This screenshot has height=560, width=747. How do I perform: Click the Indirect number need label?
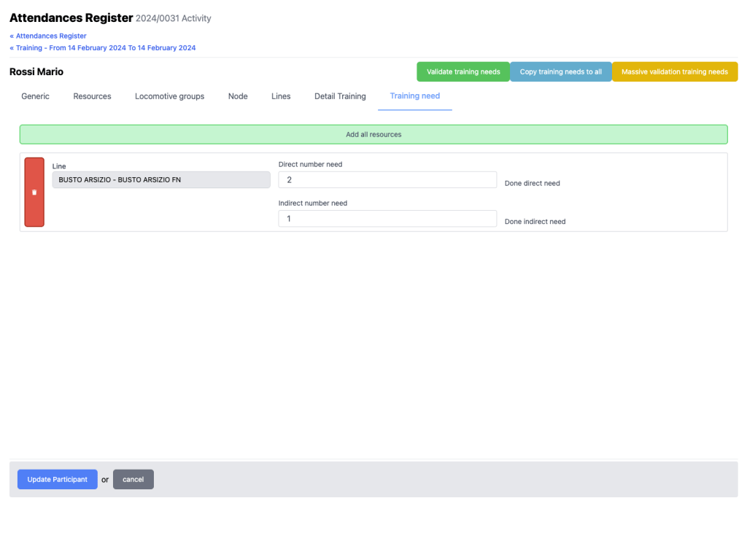click(312, 203)
